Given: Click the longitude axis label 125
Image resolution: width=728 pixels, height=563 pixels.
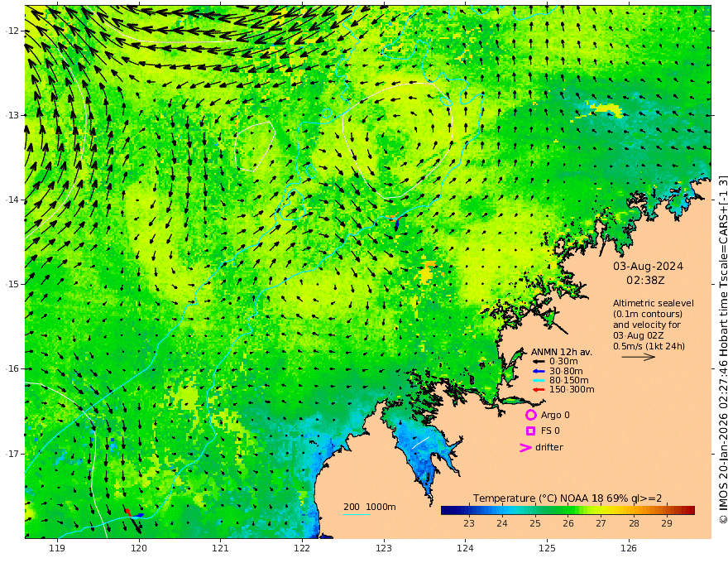Looking at the screenshot, I should click(547, 548).
